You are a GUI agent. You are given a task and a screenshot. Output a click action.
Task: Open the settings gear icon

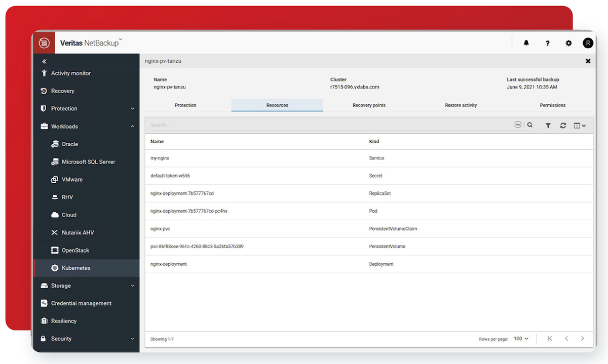[568, 44]
